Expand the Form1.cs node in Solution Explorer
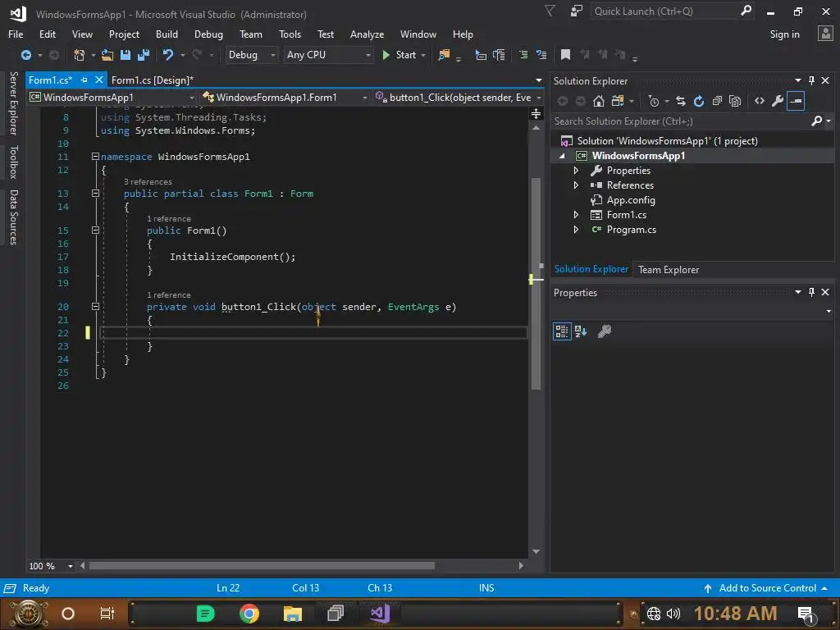 pos(576,215)
